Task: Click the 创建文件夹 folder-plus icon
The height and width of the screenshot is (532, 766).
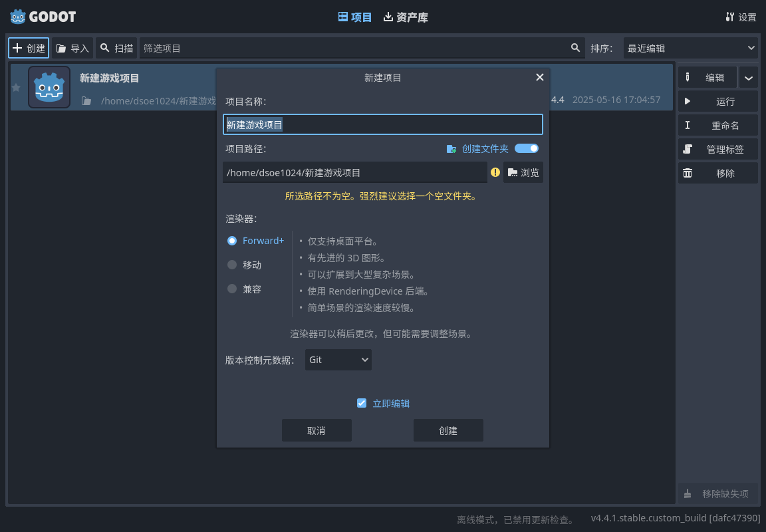Action: (451, 148)
